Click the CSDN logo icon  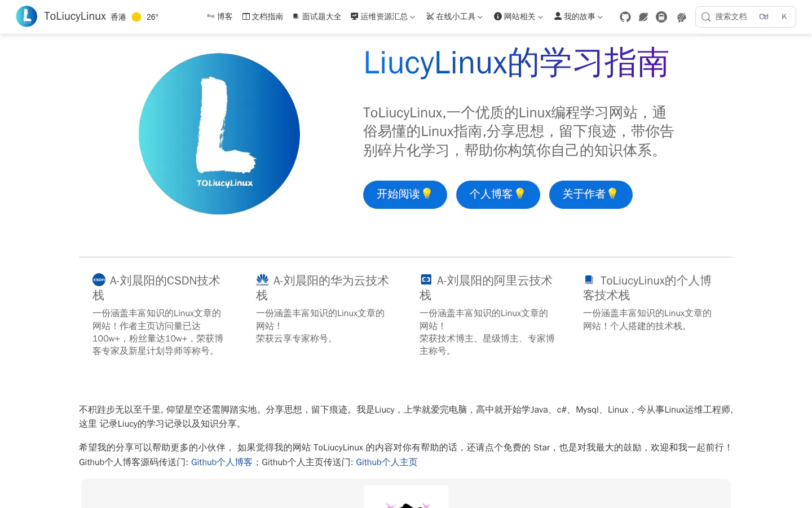pos(99,280)
